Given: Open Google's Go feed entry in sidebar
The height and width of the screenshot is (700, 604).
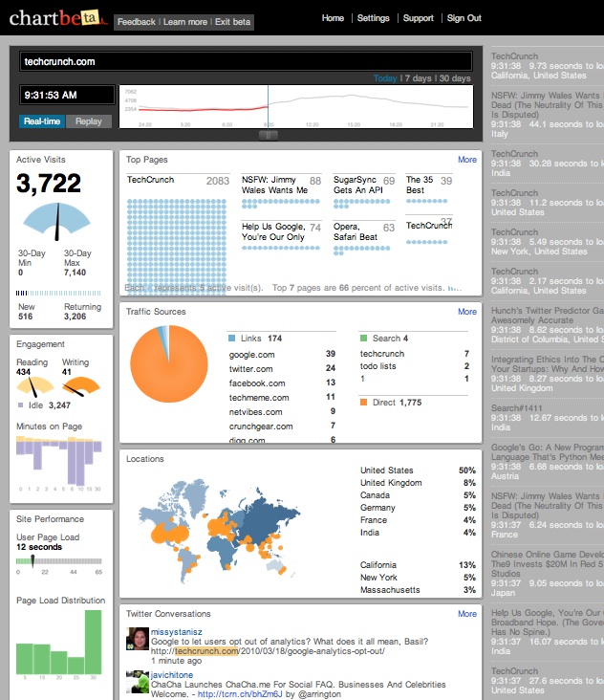Looking at the screenshot, I should [x=548, y=451].
